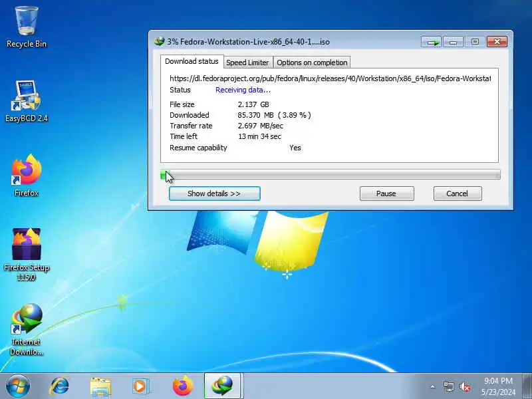Select the EasyBCD 2.4 desktop shortcut
Image resolution: width=532 pixels, height=399 pixels.
pos(27,102)
